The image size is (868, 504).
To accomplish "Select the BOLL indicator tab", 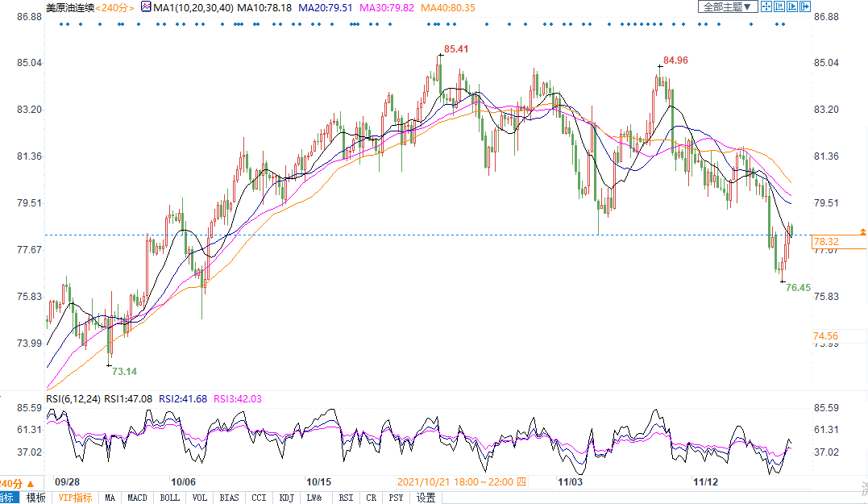I will (x=169, y=498).
